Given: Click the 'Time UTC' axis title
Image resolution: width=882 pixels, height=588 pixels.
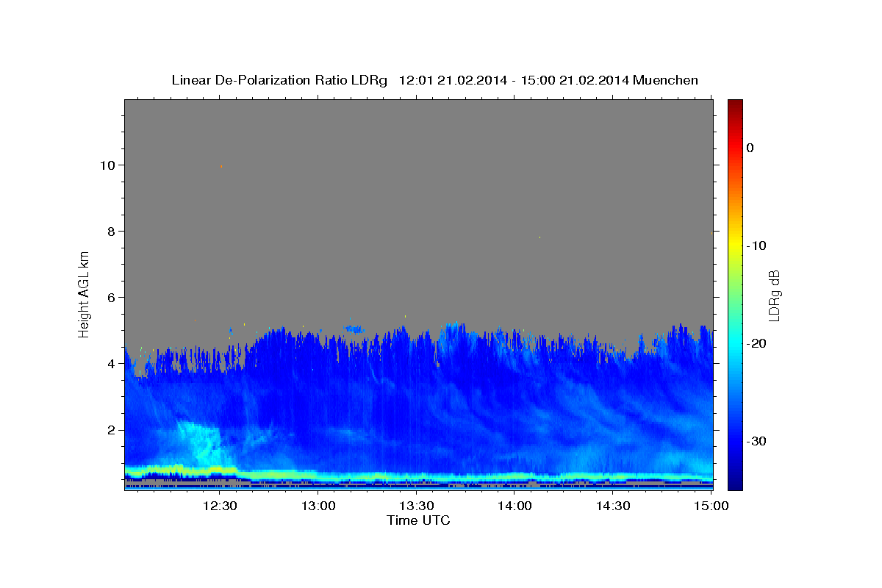Looking at the screenshot, I should [x=418, y=520].
